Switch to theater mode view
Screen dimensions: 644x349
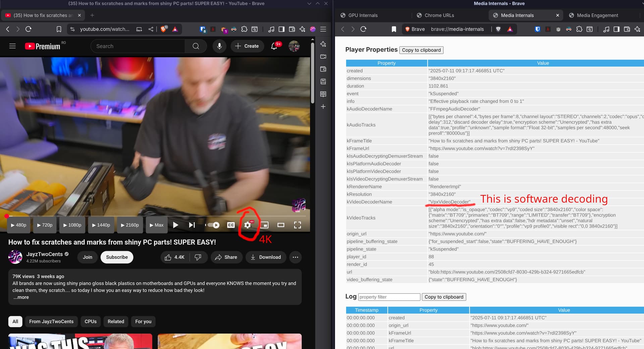(281, 225)
